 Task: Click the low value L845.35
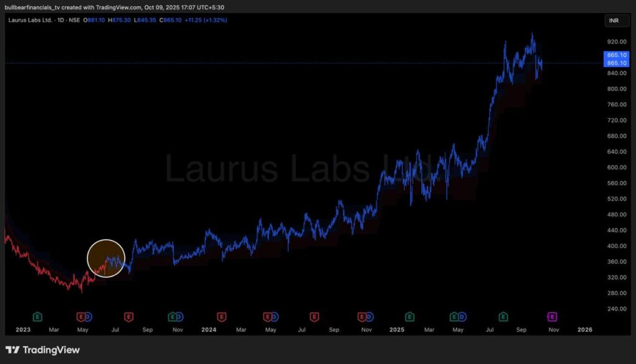tap(145, 20)
